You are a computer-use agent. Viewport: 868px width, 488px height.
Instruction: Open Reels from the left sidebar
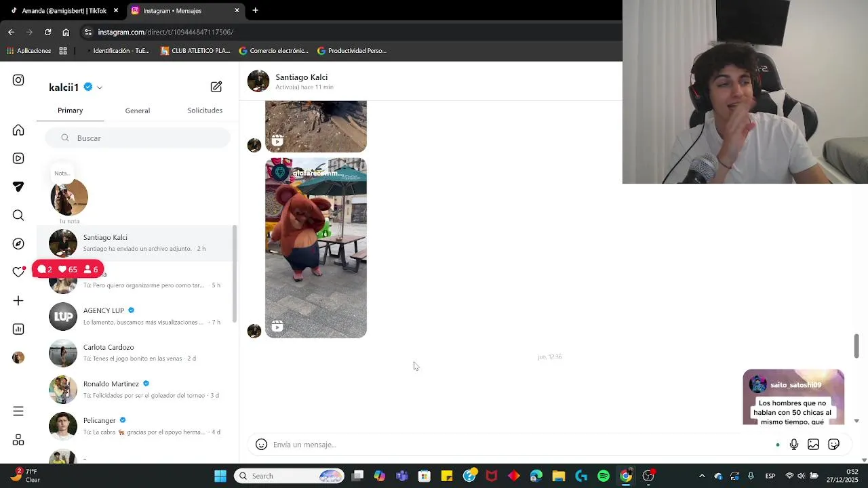[x=18, y=159]
